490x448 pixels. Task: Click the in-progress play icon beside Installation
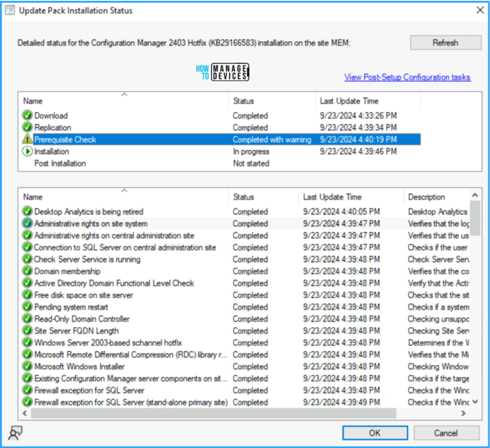27,151
